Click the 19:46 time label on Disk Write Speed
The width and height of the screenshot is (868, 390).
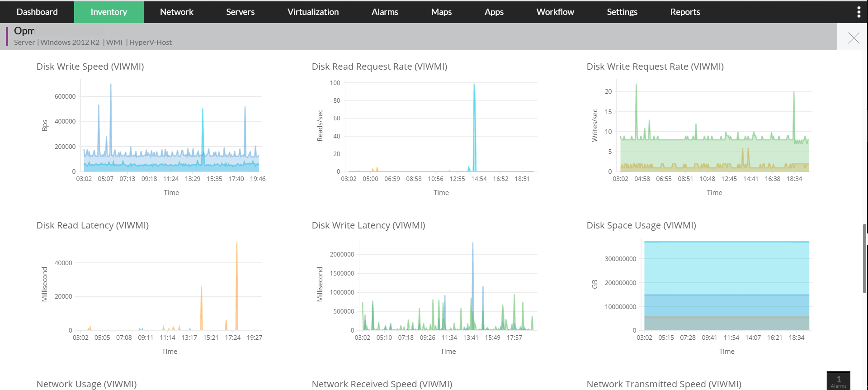coord(258,179)
